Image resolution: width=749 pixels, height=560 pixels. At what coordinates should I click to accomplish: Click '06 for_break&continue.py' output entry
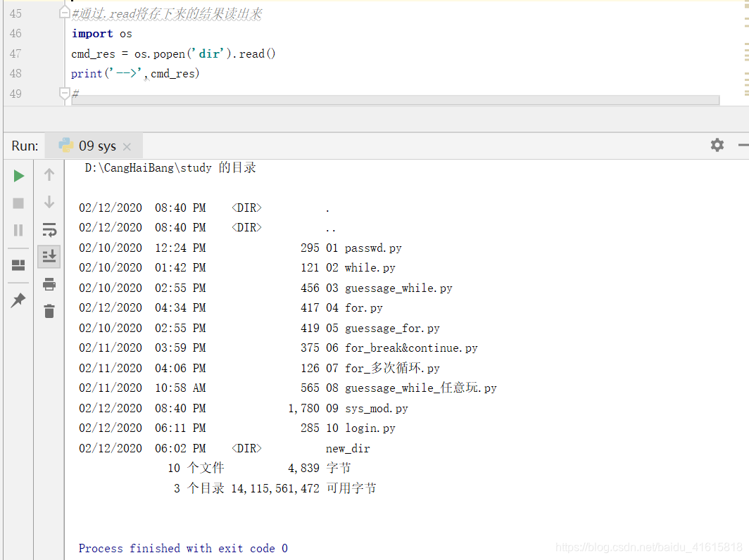[402, 348]
